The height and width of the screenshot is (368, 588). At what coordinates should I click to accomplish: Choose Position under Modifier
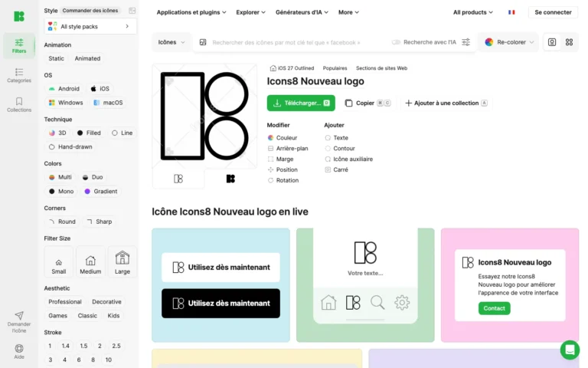tap(283, 169)
